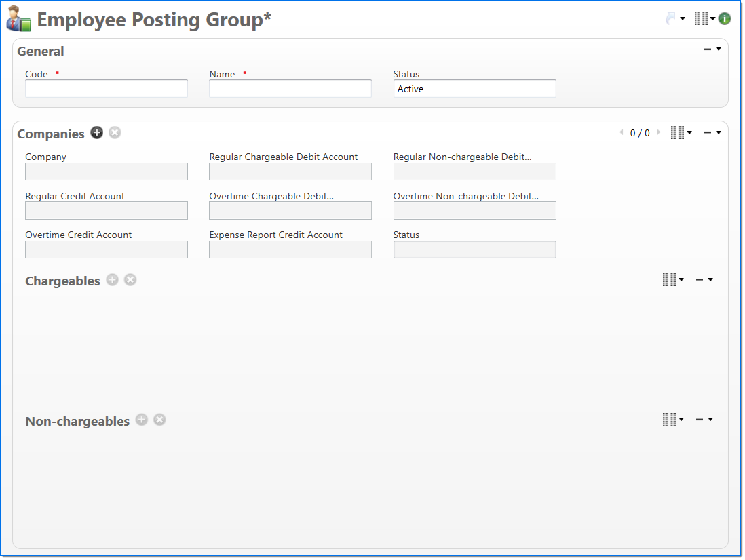This screenshot has height=560, width=745.
Task: Click the add Chargeables plus icon
Action: (113, 280)
